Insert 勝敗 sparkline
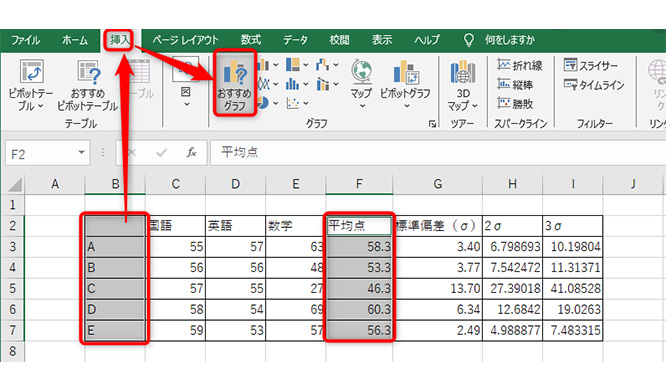The width and height of the screenshot is (666, 390). point(515,103)
